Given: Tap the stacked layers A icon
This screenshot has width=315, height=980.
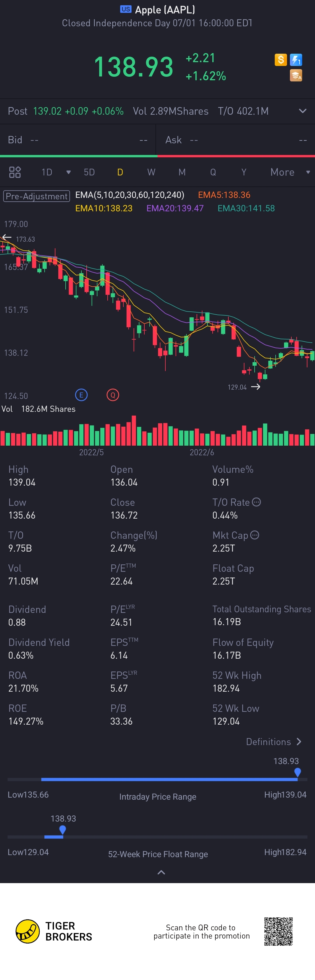Looking at the screenshot, I should (x=296, y=75).
